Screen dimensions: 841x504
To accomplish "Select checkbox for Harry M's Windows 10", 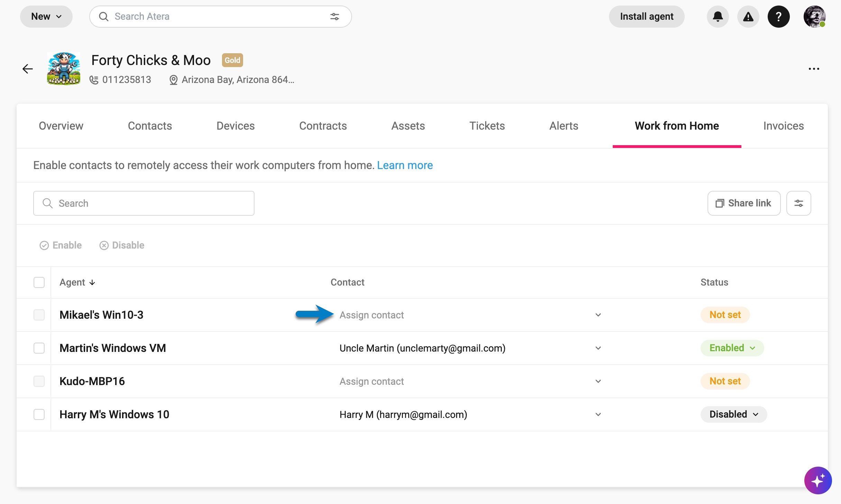I will click(39, 414).
